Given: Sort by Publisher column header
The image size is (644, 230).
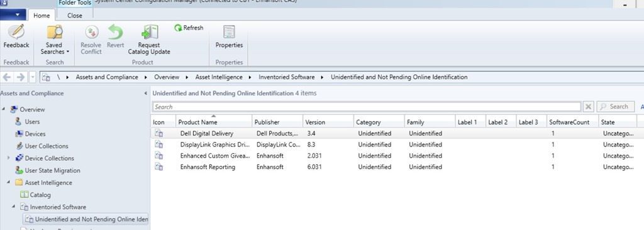Looking at the screenshot, I should tap(277, 122).
